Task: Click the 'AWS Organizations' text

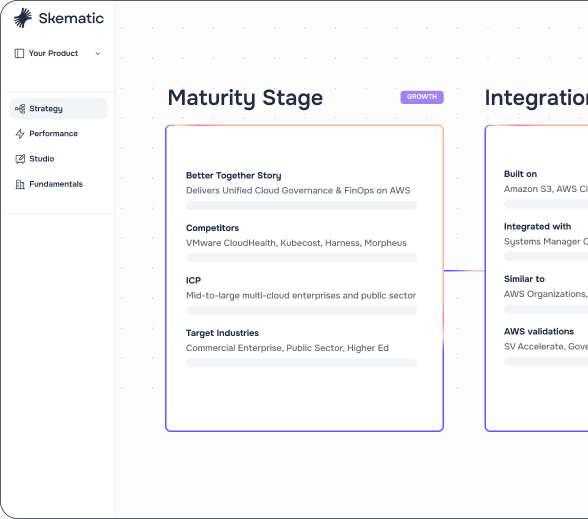Action: pos(545,294)
